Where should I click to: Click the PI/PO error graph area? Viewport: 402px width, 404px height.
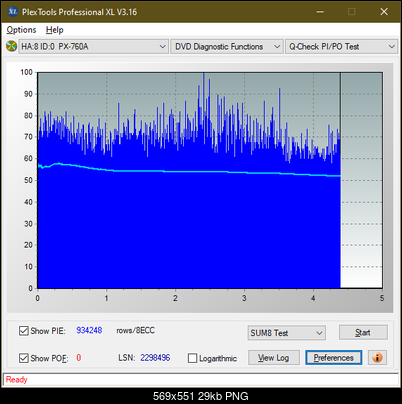(210, 180)
